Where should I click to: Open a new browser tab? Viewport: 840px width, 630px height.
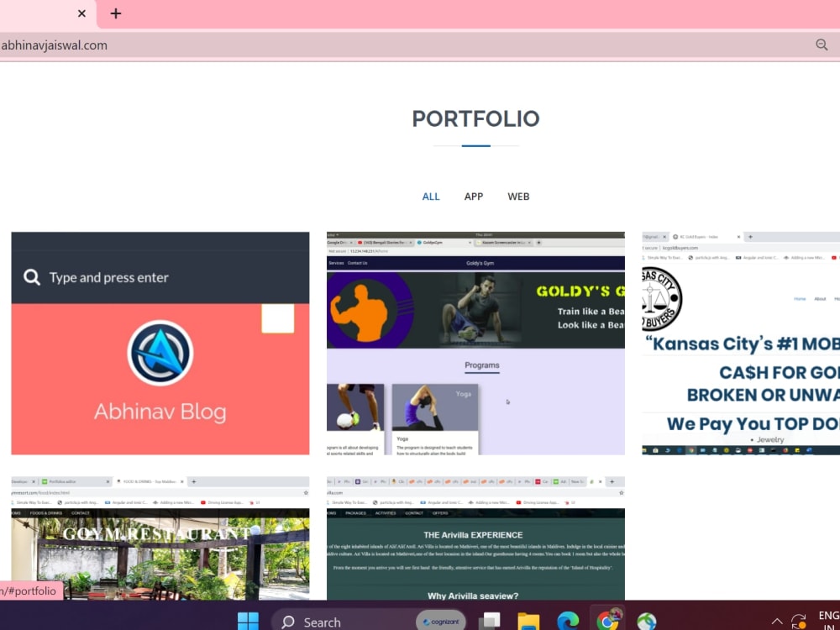coord(116,13)
